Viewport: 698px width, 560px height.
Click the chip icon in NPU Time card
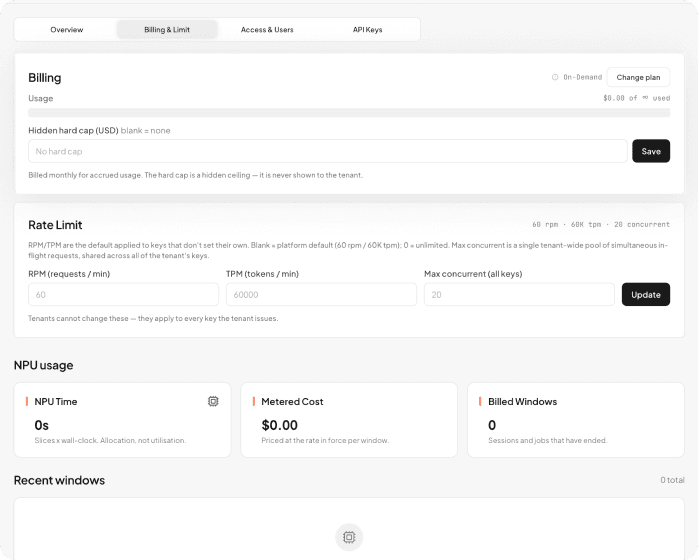[213, 401]
